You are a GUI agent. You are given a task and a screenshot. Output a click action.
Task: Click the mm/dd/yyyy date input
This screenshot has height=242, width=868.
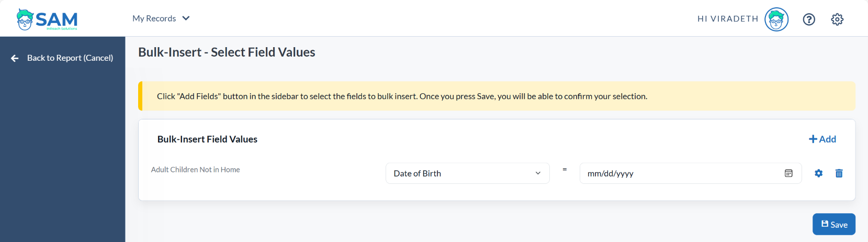[691, 173]
